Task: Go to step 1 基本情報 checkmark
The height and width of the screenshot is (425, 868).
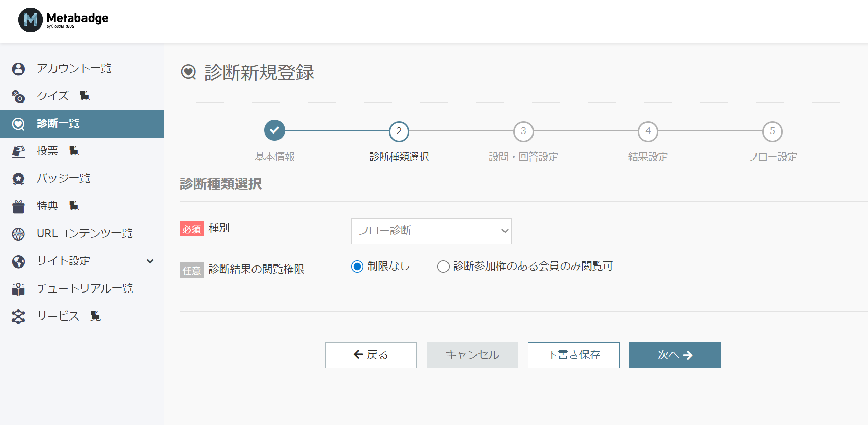Action: tap(274, 130)
